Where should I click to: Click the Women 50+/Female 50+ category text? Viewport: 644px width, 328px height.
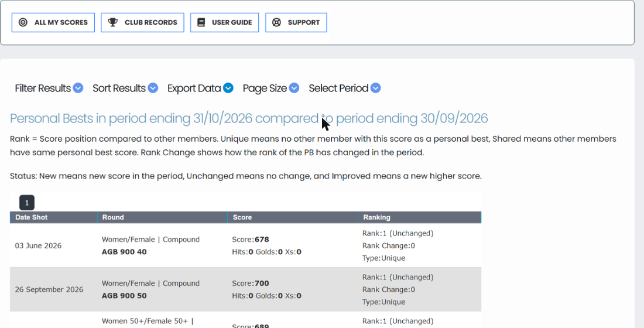[x=148, y=322]
